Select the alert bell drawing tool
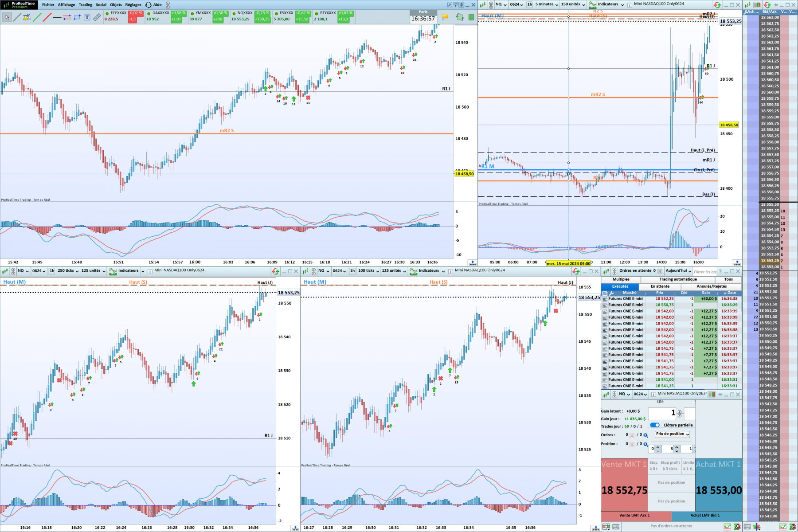 coord(27,17)
